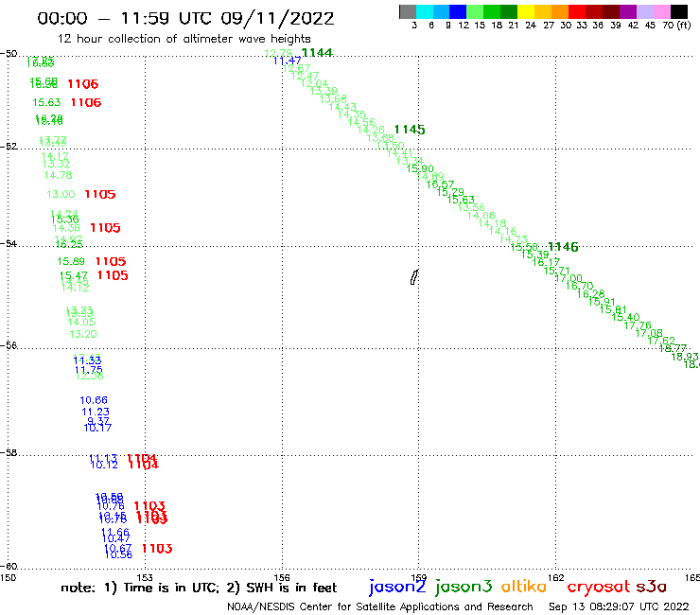Screen dimensions: 700x615
Task: Click the wave height value 18.93
Action: 685,357
